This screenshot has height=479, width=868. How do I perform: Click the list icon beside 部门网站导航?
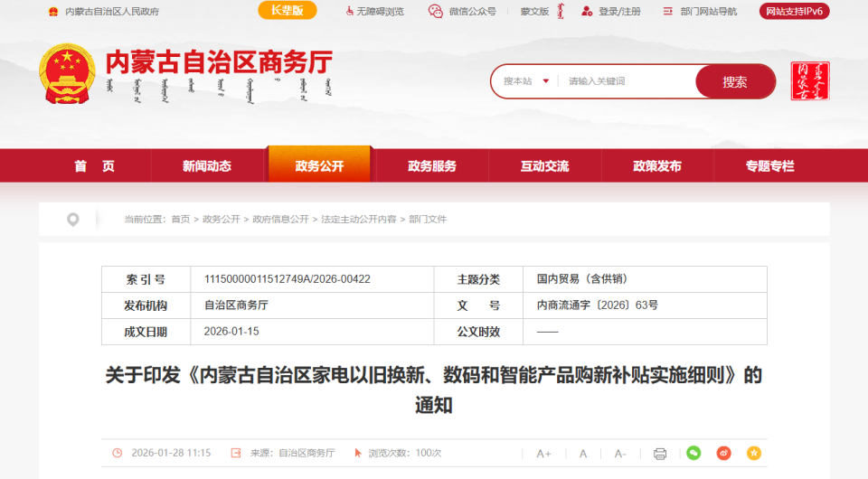(x=668, y=11)
